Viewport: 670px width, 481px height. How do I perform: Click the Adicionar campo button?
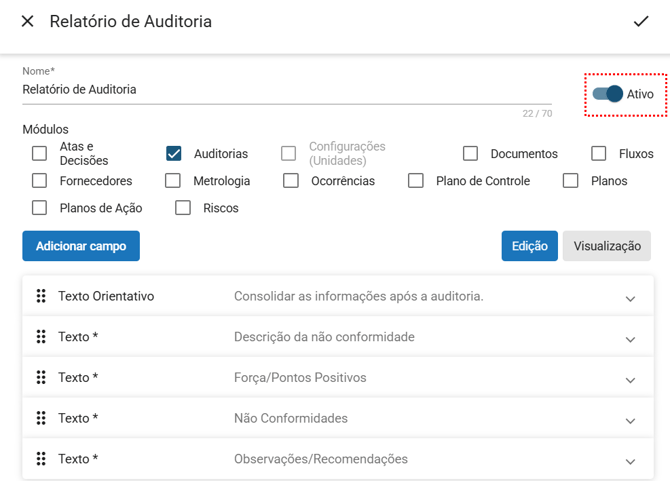tap(81, 246)
